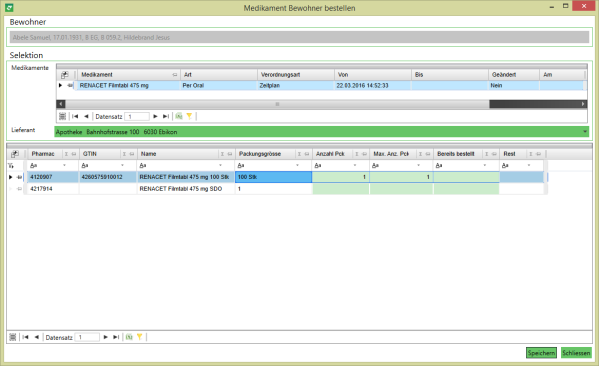This screenshot has height=366, width=599.
Task: Go to previous record in Medikamente navigator
Action: point(86,117)
